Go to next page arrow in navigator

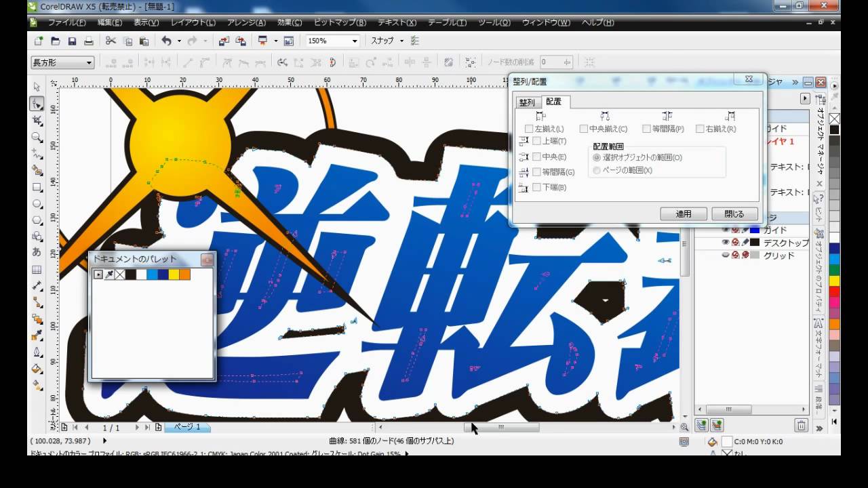(136, 428)
